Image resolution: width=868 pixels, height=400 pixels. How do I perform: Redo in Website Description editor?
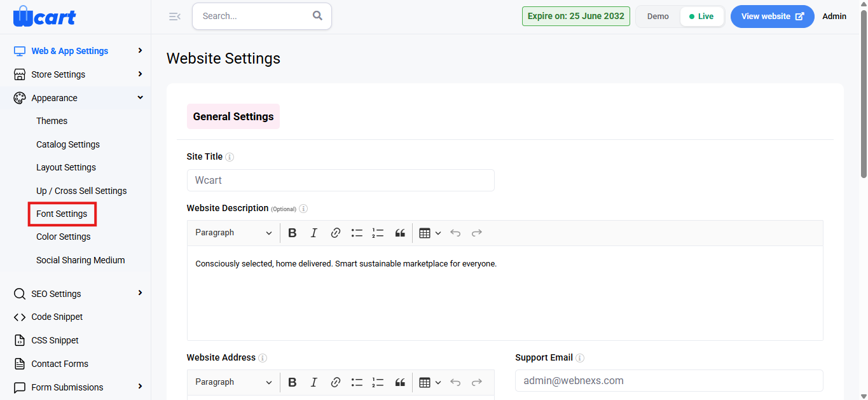(477, 233)
